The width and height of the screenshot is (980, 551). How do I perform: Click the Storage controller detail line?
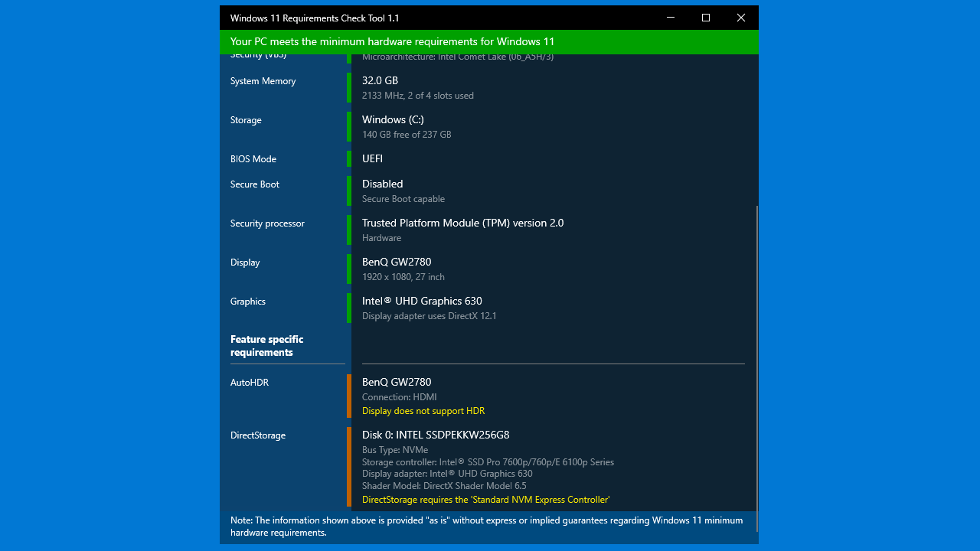pyautogui.click(x=488, y=462)
